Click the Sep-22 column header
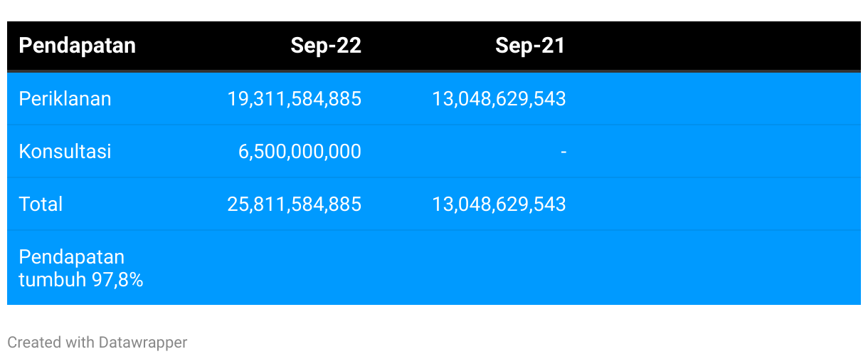The width and height of the screenshot is (868, 359). (326, 46)
